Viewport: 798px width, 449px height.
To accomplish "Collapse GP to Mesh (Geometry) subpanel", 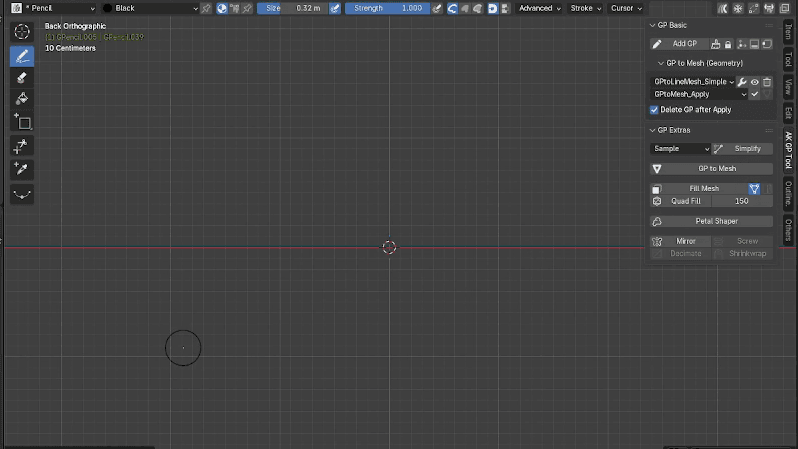I will tap(661, 63).
